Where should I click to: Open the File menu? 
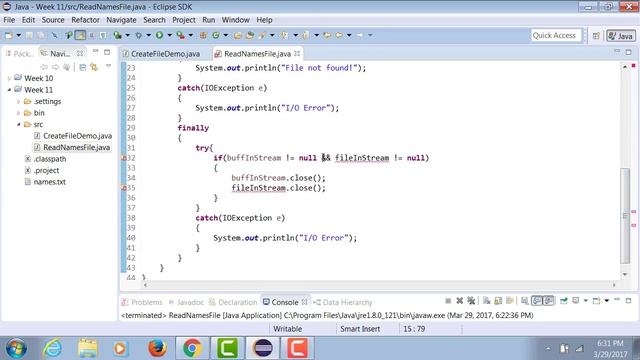[9, 20]
